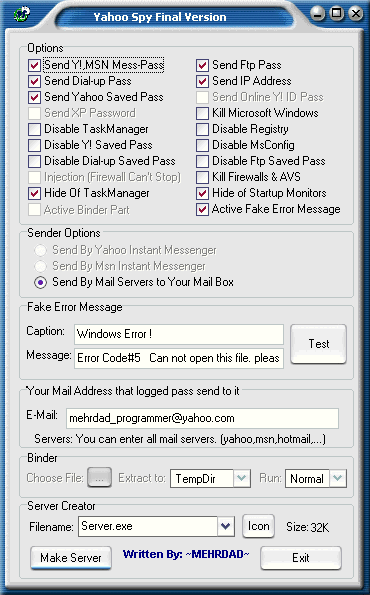Click the Icon button
This screenshot has height=595, width=370.
coord(258,526)
